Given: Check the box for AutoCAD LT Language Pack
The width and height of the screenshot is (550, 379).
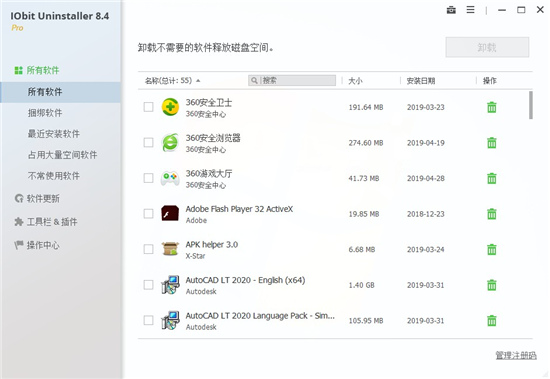Looking at the screenshot, I should point(148,320).
